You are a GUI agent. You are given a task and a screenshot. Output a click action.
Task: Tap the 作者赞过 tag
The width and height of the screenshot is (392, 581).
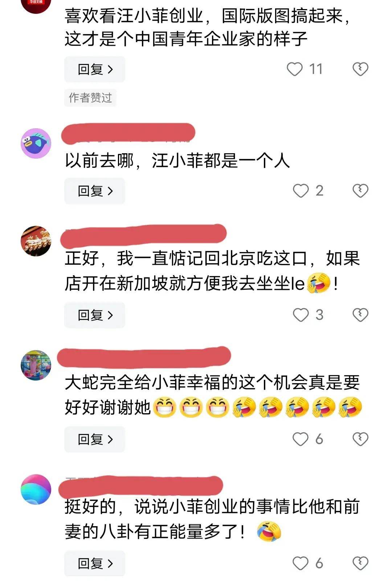pyautogui.click(x=90, y=98)
